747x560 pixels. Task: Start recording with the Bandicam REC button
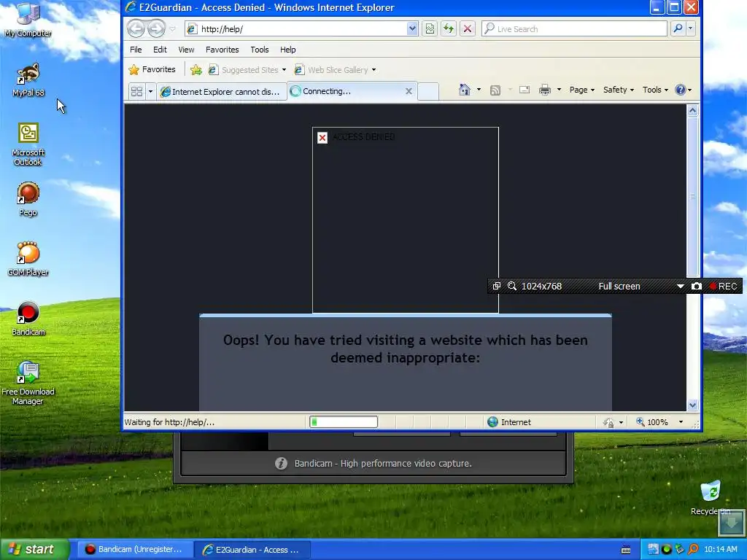click(x=723, y=286)
